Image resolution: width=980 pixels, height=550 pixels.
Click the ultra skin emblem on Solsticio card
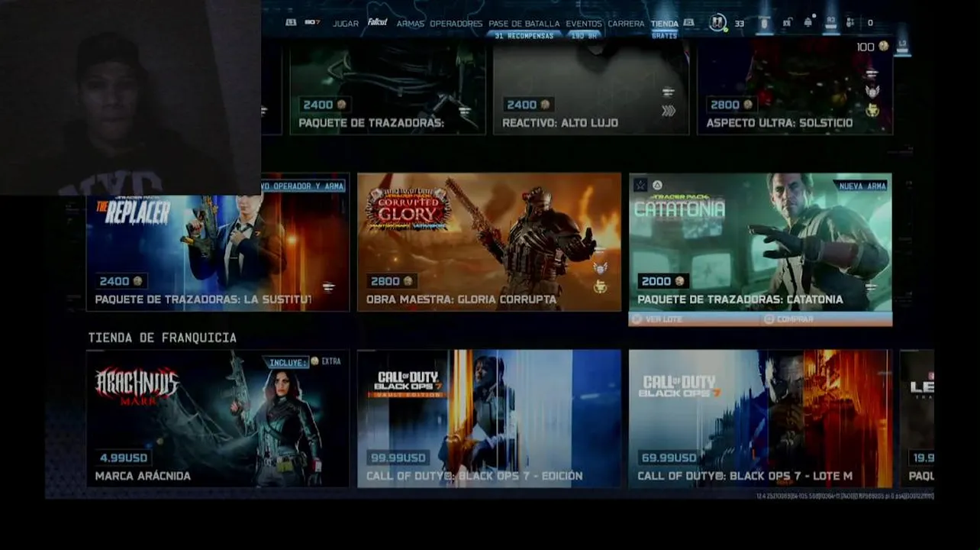pyautogui.click(x=872, y=92)
